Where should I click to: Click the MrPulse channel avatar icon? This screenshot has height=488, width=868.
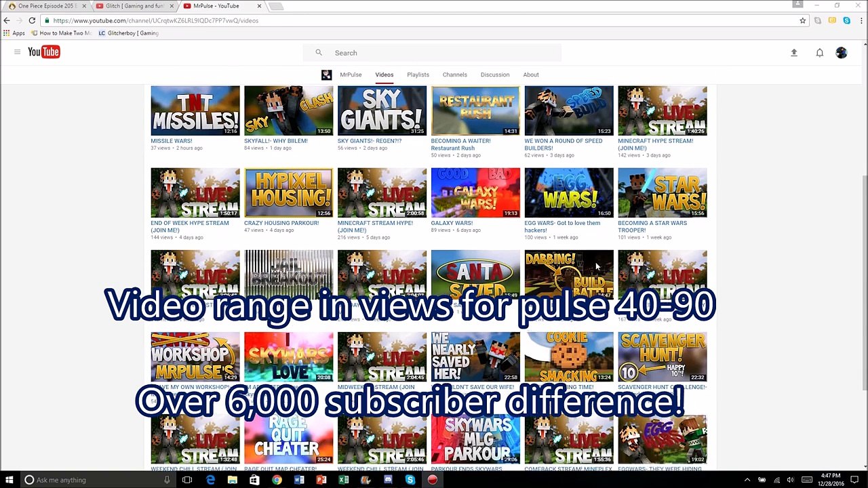[x=327, y=75]
